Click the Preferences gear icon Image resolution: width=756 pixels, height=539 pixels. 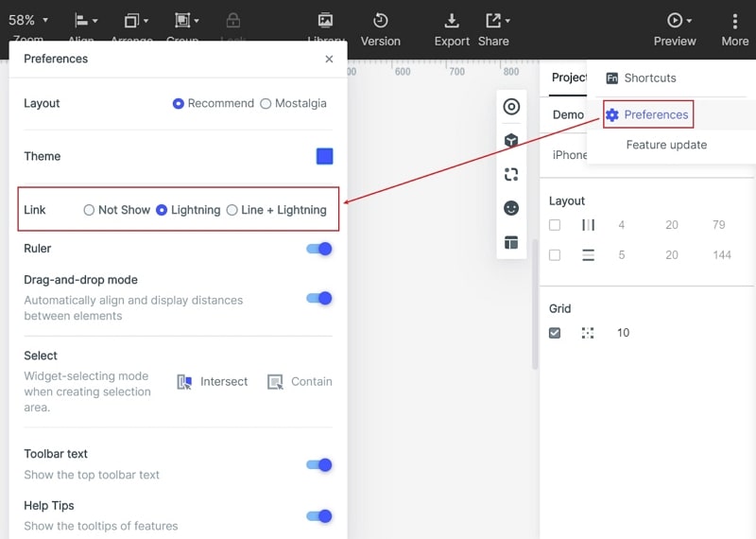(x=611, y=114)
